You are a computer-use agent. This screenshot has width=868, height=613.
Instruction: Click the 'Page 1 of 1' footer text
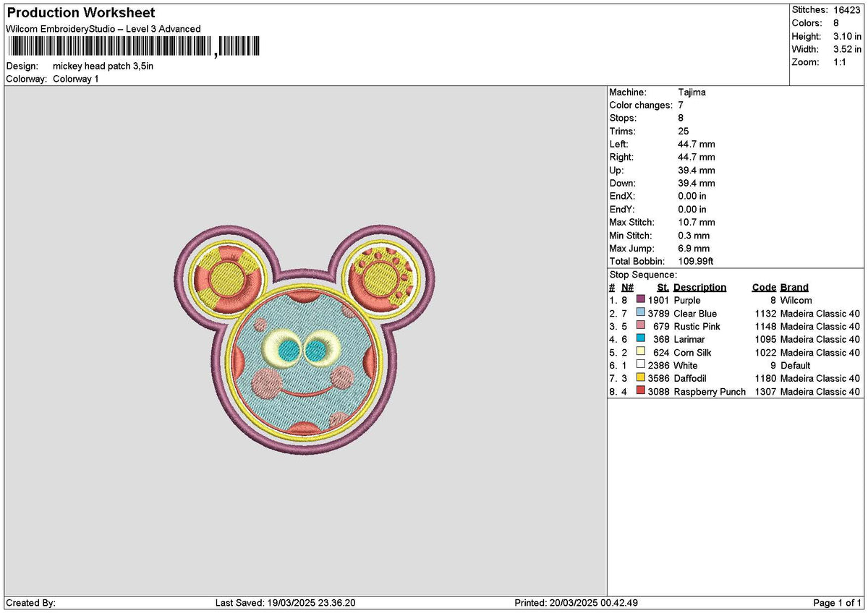[x=838, y=603]
